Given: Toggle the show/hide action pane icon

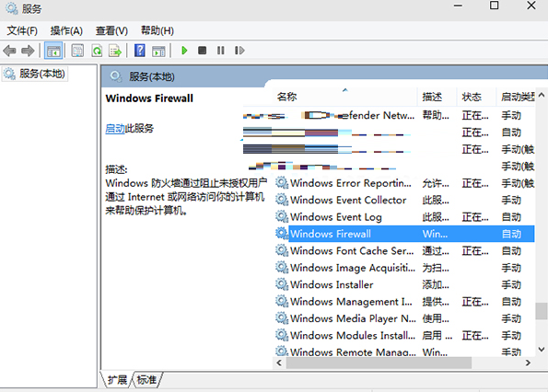Looking at the screenshot, I should tap(158, 52).
